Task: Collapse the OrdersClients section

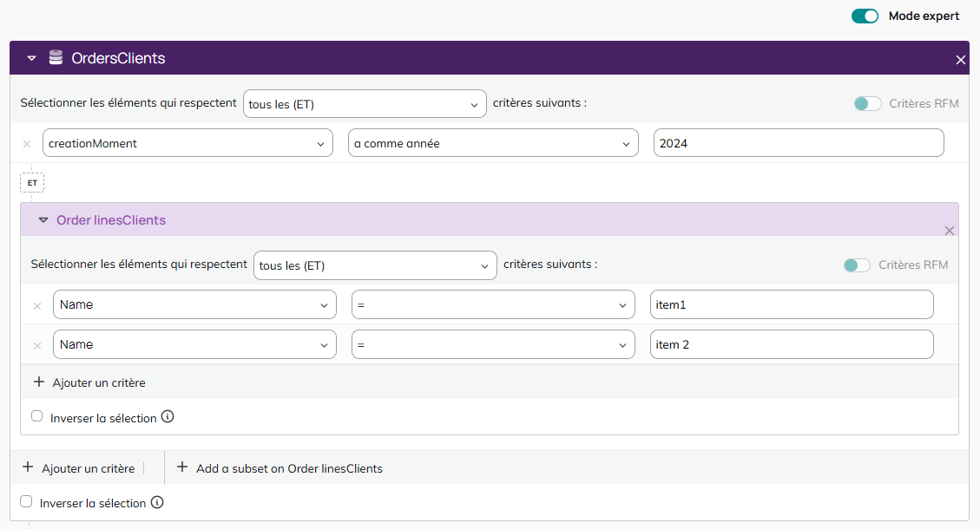Action: point(32,59)
